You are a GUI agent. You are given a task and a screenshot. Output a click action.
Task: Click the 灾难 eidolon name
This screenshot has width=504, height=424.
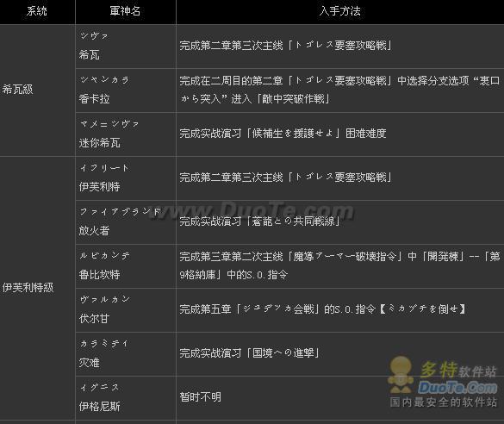[90, 363]
